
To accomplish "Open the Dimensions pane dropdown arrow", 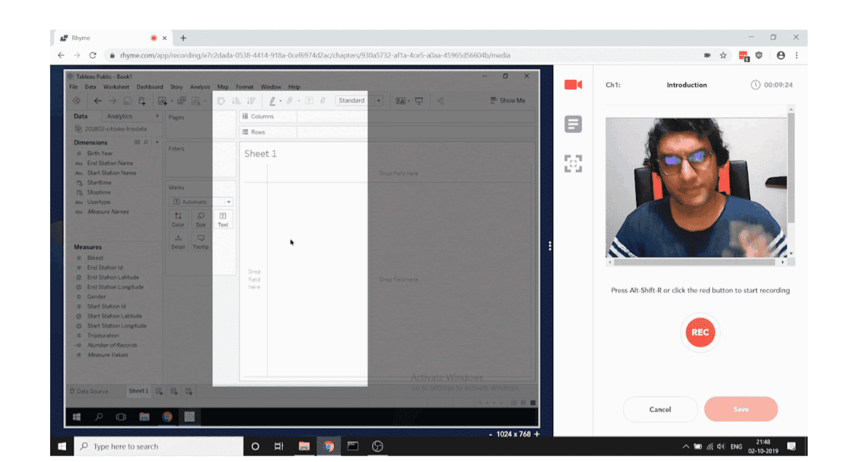I will tap(156, 142).
